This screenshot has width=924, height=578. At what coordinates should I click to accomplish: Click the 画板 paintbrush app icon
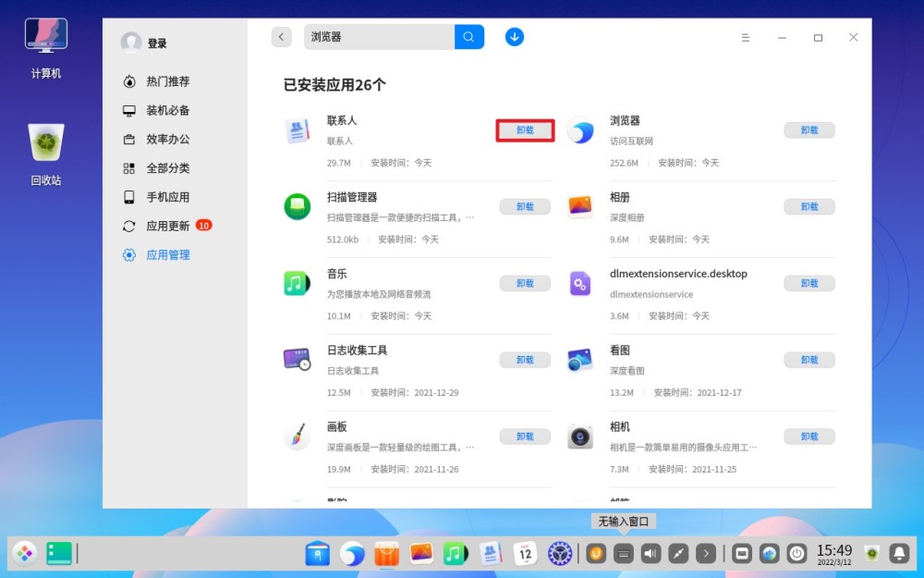298,437
